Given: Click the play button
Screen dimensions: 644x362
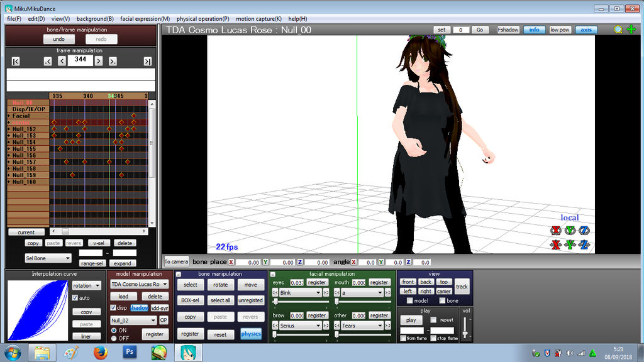Looking at the screenshot, I should tap(411, 320).
